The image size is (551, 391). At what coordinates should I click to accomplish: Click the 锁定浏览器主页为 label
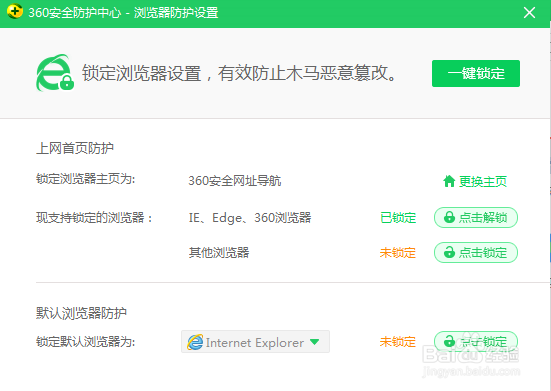pos(85,179)
